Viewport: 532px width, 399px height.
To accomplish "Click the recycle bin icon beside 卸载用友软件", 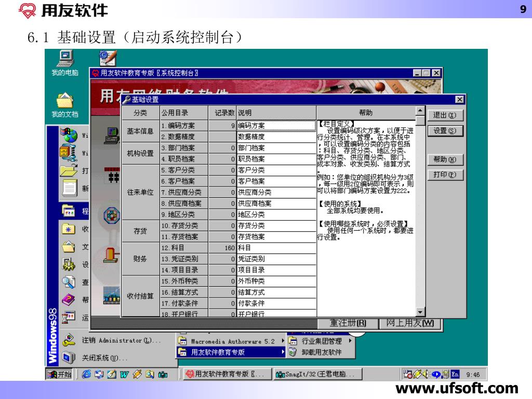I will point(292,352).
